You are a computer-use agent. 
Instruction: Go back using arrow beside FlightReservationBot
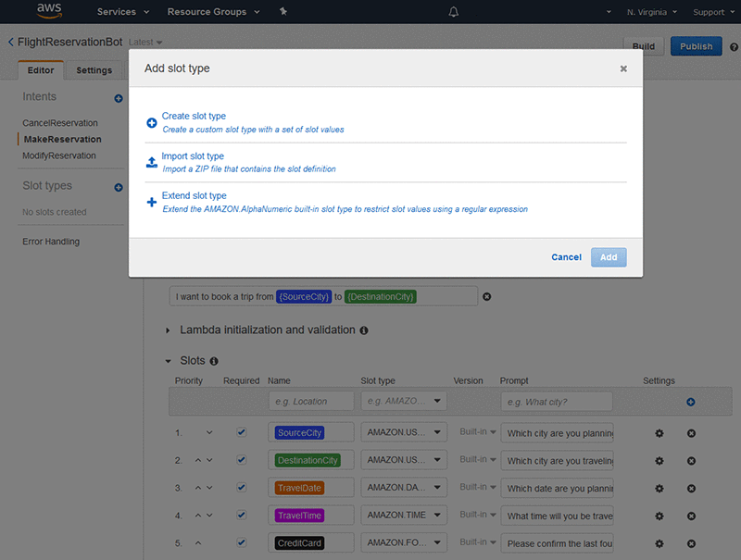(11, 42)
